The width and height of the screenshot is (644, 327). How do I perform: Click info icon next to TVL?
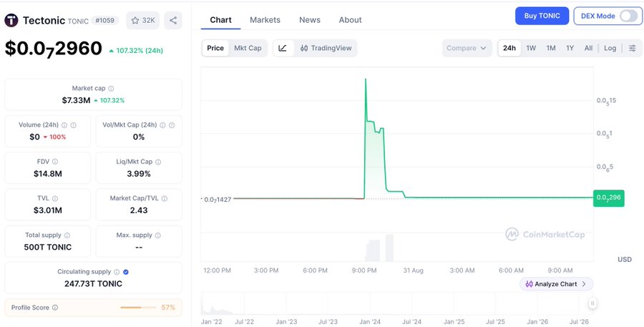coord(55,198)
